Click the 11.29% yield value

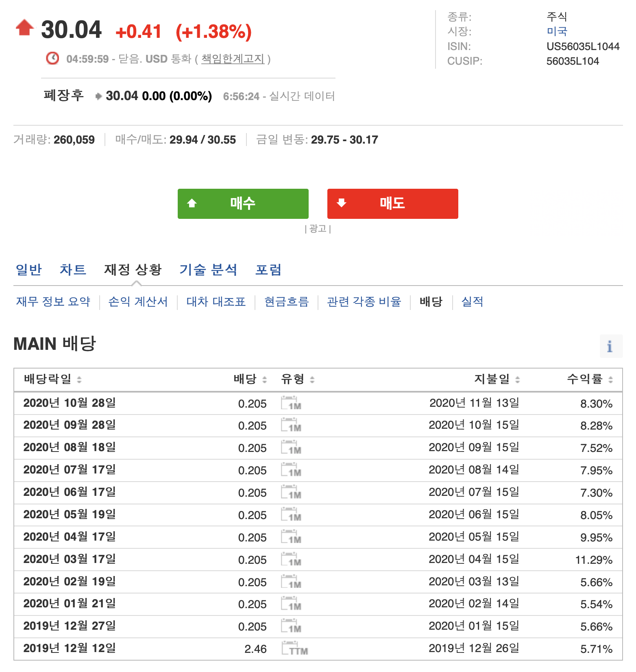tap(594, 560)
